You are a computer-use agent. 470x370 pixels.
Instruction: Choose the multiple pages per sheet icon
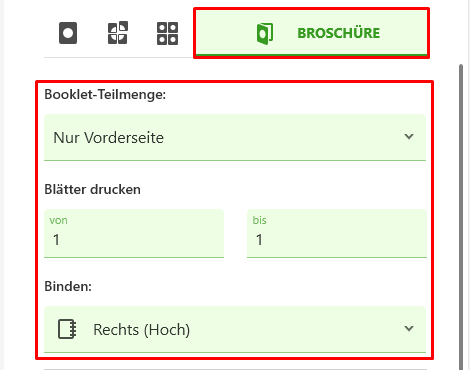pyautogui.click(x=167, y=33)
